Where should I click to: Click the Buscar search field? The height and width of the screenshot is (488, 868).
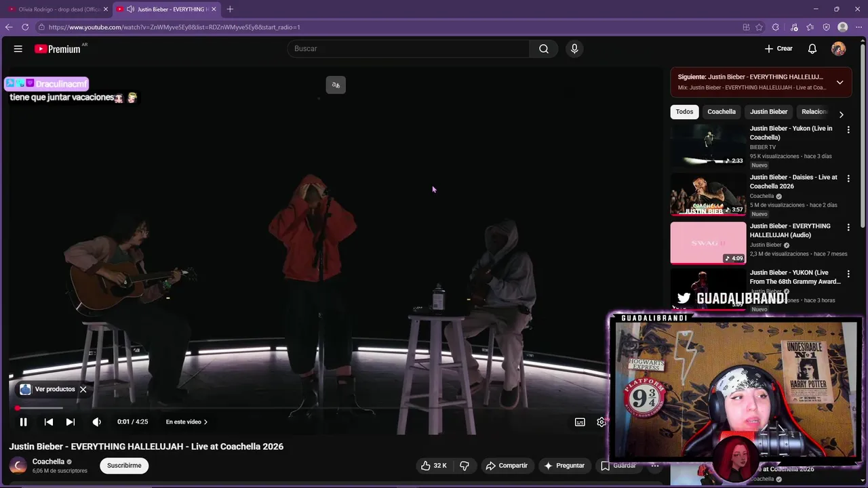click(x=409, y=49)
